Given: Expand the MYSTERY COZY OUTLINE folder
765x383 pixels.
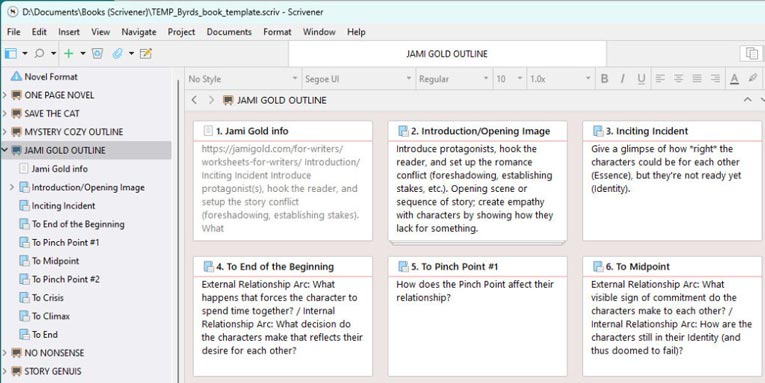Looking at the screenshot, I should 4,132.
